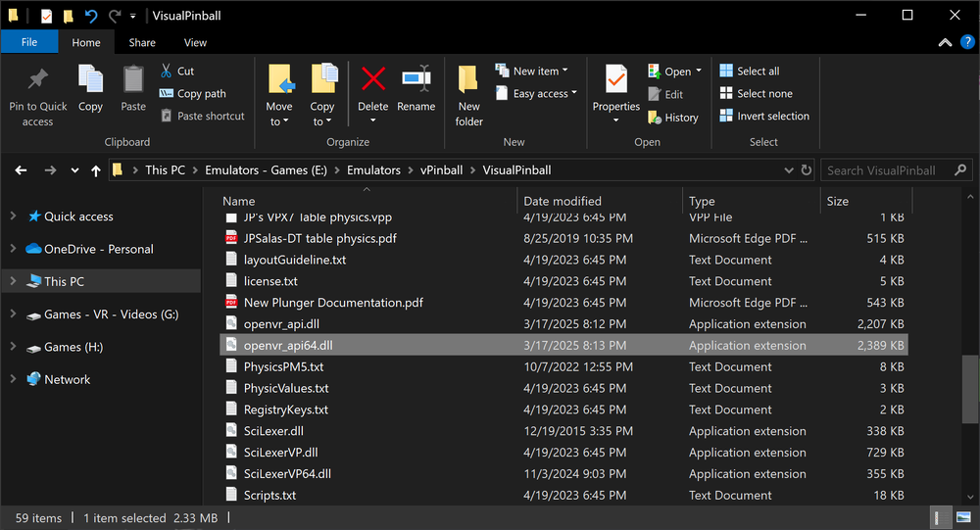The width and height of the screenshot is (980, 530).
Task: Open the Move to folder menu
Action: pos(278,95)
